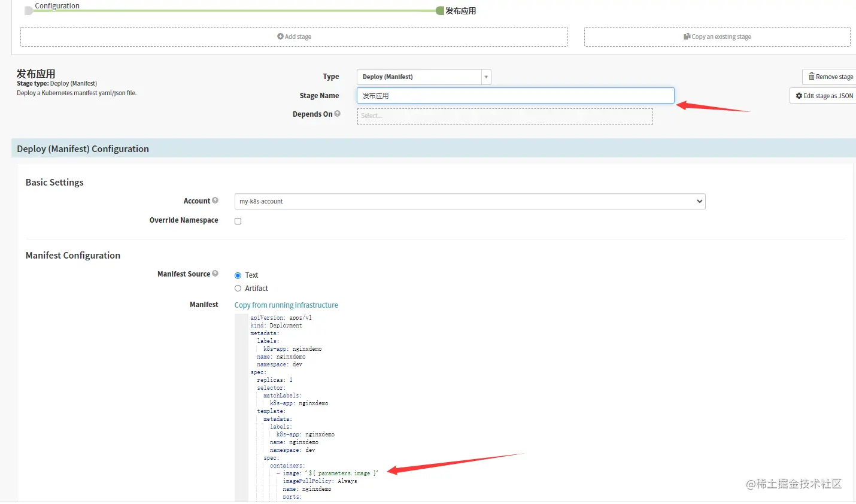Click the 'apiVersion: apps/v1' manifest line
This screenshot has height=504, width=856.
pos(281,318)
